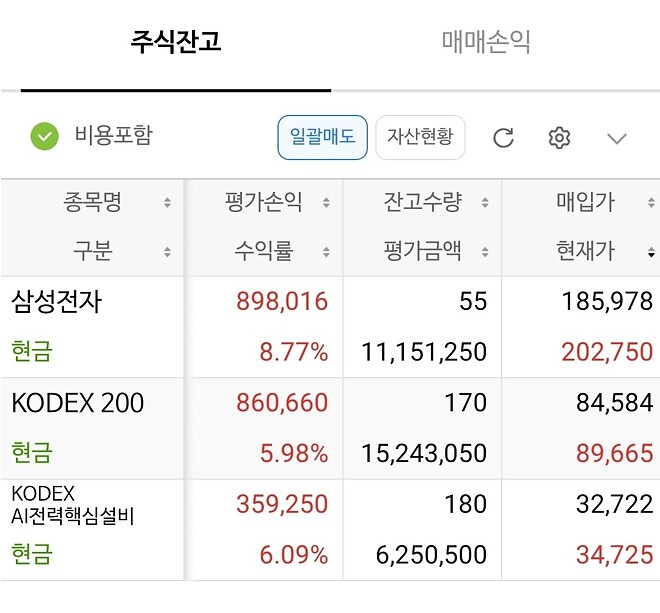Click the 수익률 column header
Screen dimensions: 660x613
click(263, 251)
